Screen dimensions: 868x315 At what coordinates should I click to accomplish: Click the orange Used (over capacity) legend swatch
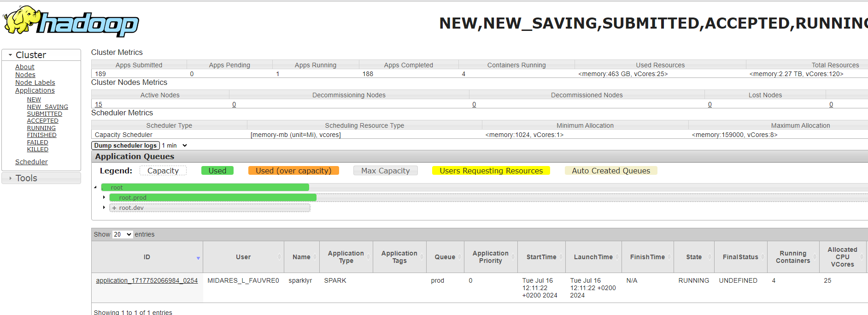point(293,171)
